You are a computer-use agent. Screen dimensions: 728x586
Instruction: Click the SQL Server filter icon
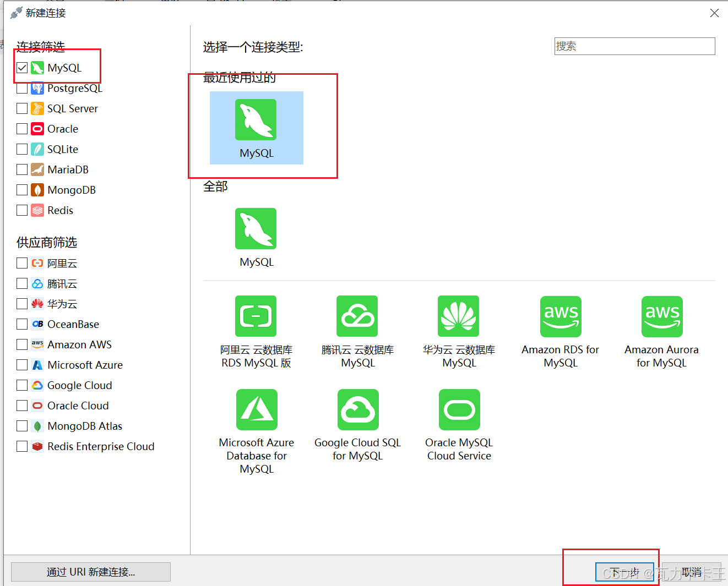(37, 108)
